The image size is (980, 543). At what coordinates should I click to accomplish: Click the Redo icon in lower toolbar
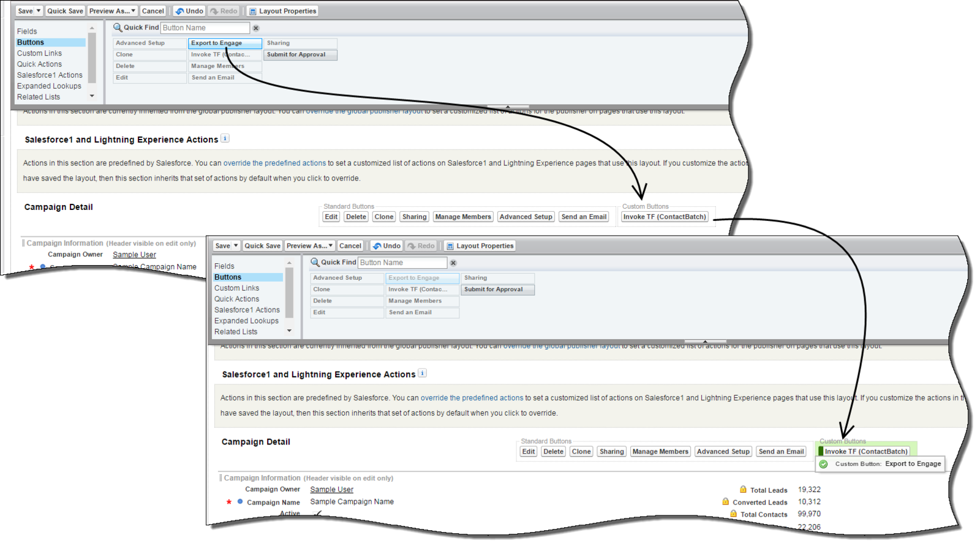pyautogui.click(x=412, y=246)
